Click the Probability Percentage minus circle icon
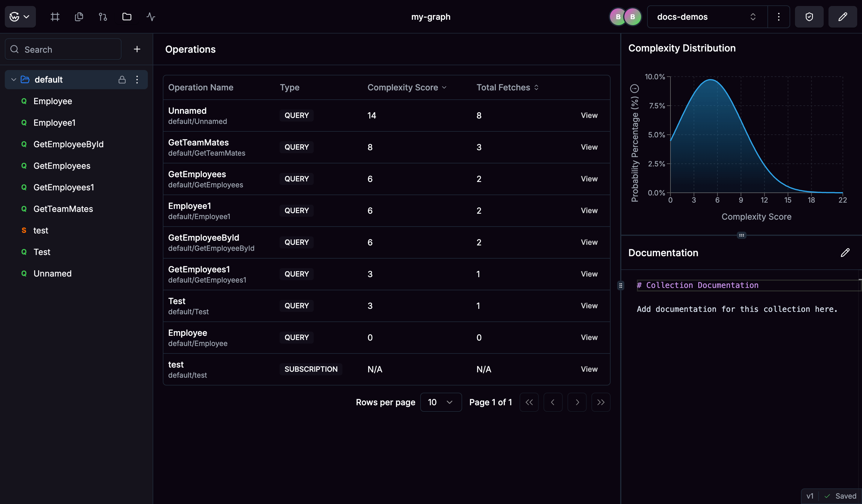 coord(635,89)
